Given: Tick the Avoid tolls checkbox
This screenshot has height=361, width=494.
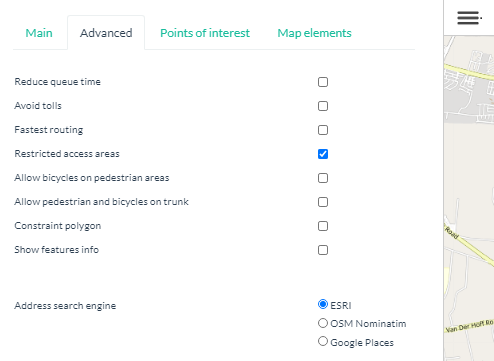Looking at the screenshot, I should [323, 106].
